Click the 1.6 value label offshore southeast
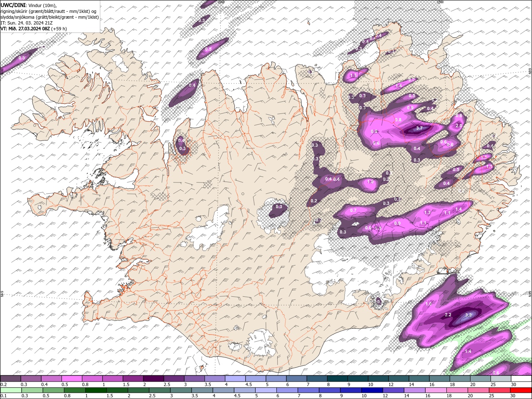The height and width of the screenshot is (399, 532). click(x=429, y=304)
